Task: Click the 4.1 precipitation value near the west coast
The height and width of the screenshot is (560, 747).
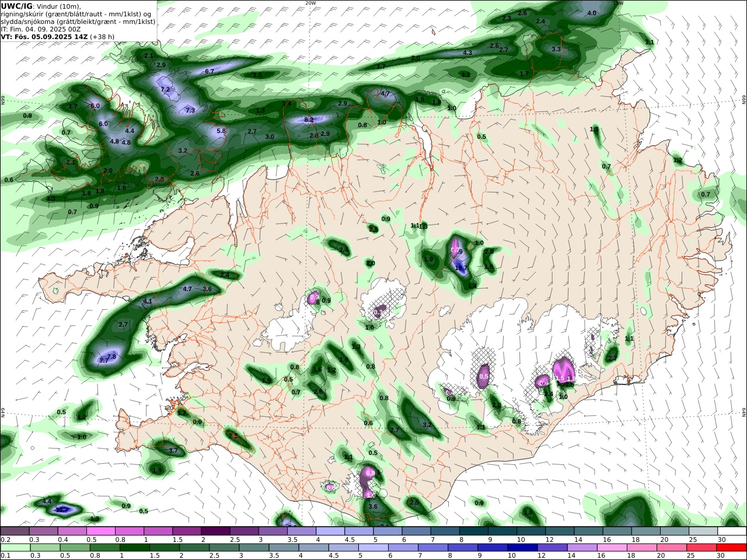Action: pos(148,302)
